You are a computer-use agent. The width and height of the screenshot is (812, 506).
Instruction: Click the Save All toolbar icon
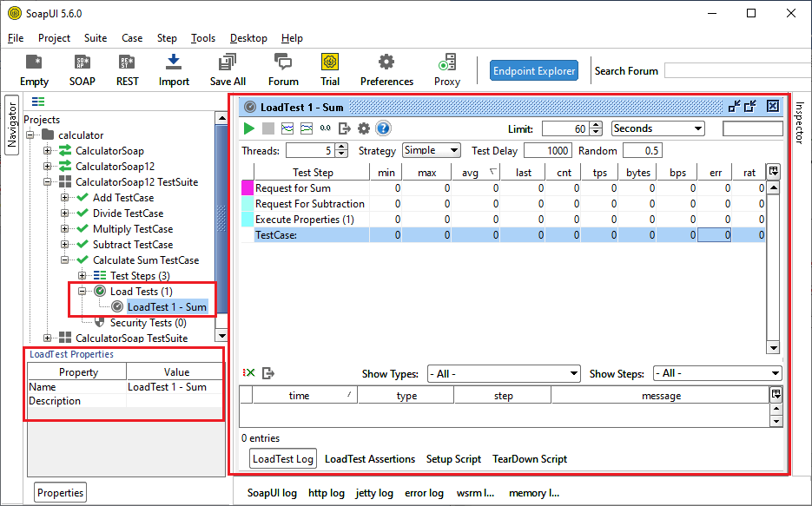click(227, 69)
